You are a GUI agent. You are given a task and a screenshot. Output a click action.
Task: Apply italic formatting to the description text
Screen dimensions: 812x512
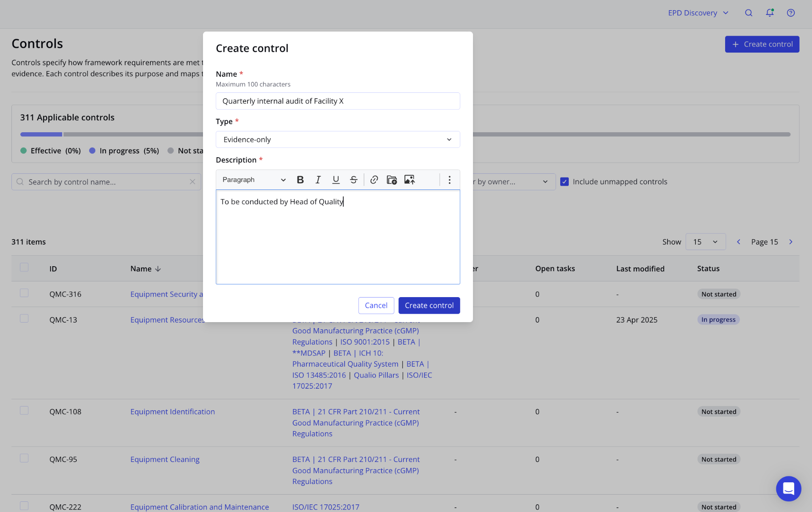pos(318,180)
